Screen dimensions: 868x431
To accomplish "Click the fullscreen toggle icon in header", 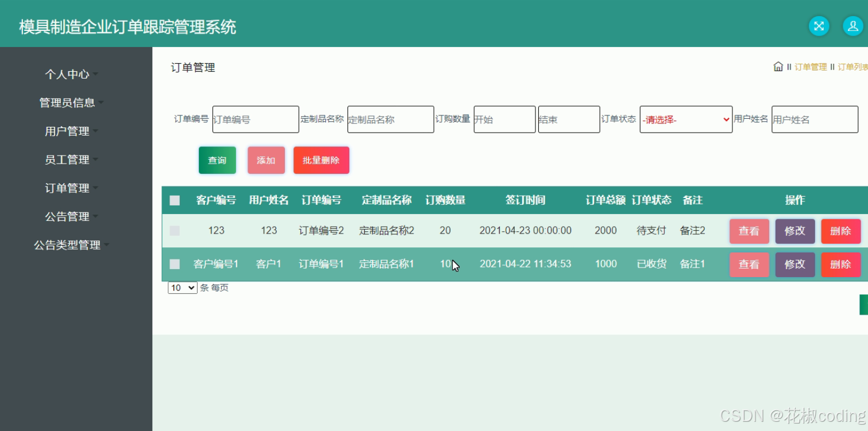I will click(819, 26).
